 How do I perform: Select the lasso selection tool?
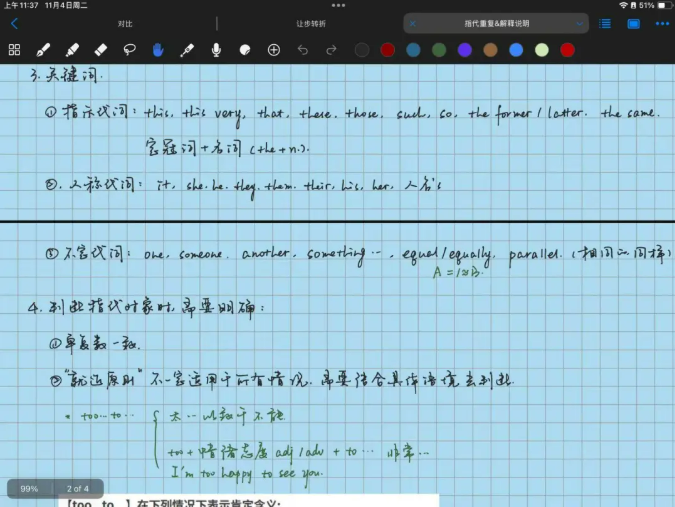(x=129, y=49)
